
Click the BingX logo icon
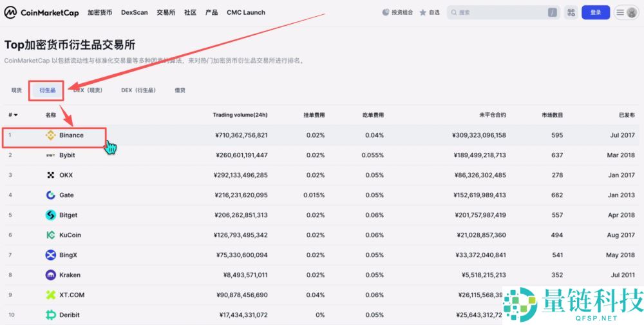(x=50, y=255)
